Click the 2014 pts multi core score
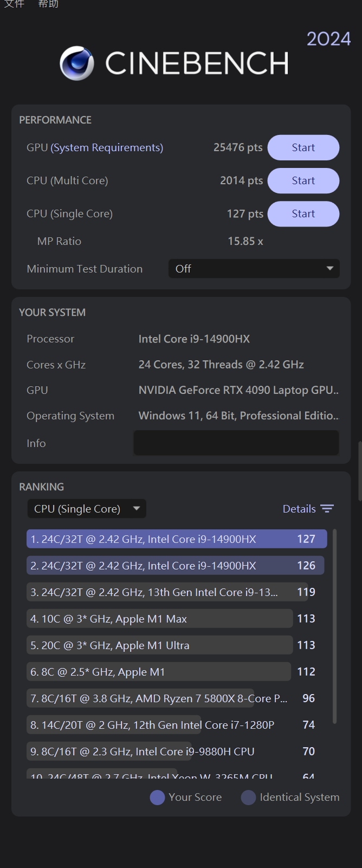The width and height of the screenshot is (362, 868). tap(241, 180)
